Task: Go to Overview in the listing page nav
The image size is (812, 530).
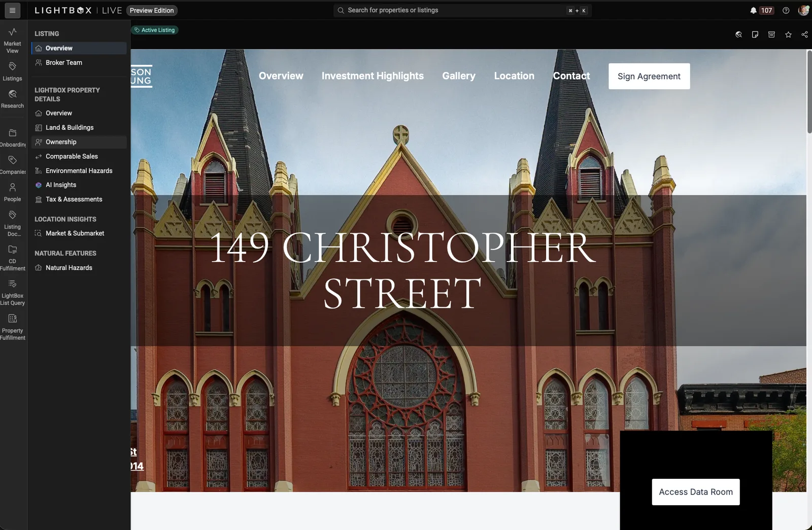Action: pyautogui.click(x=281, y=76)
